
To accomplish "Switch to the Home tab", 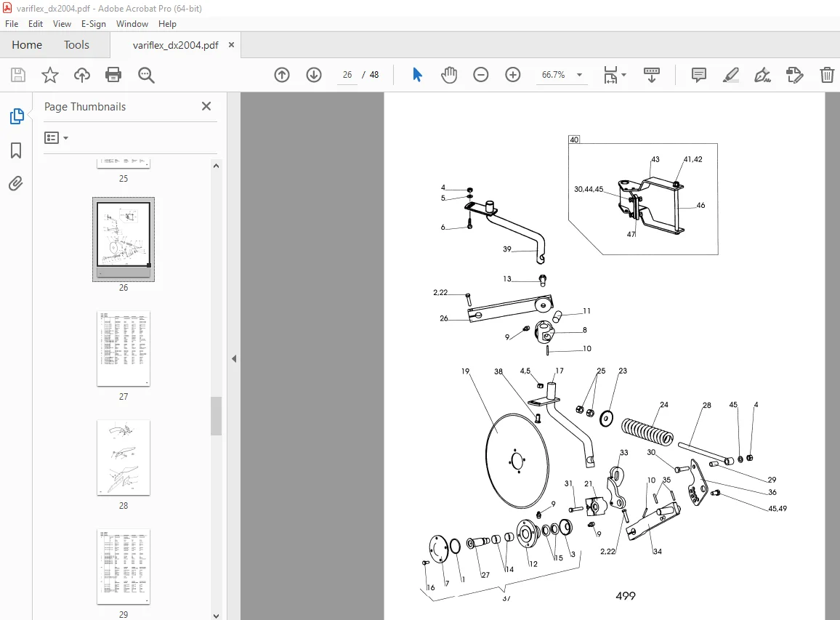I will pos(27,45).
